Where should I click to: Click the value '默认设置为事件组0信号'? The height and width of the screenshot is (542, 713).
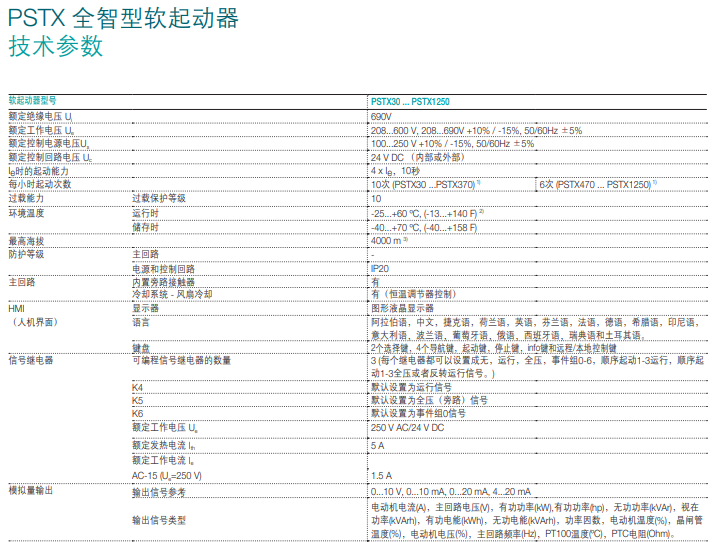click(x=418, y=413)
